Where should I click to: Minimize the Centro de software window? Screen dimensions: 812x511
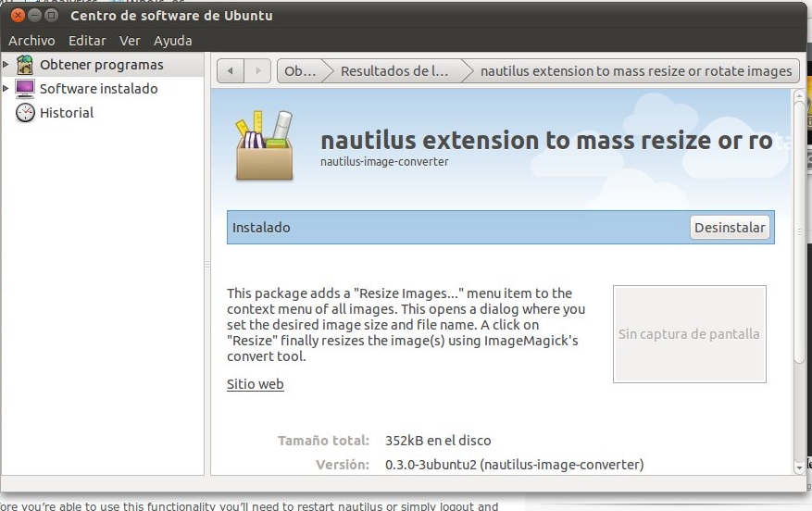(x=34, y=16)
